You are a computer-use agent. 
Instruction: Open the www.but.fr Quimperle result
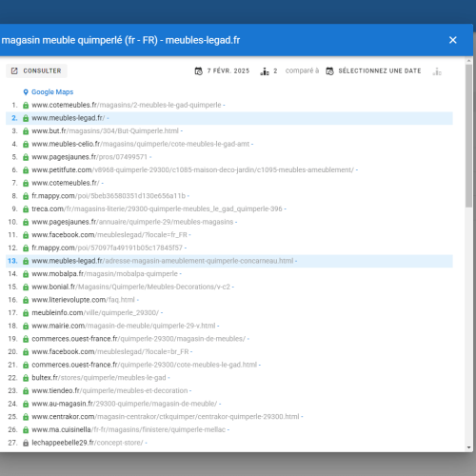[105, 131]
